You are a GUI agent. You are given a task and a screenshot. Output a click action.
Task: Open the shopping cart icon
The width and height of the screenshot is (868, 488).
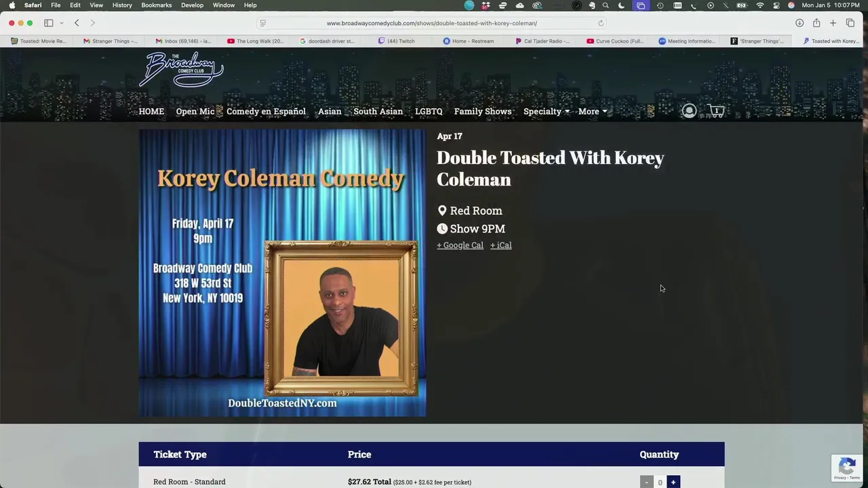(x=716, y=110)
